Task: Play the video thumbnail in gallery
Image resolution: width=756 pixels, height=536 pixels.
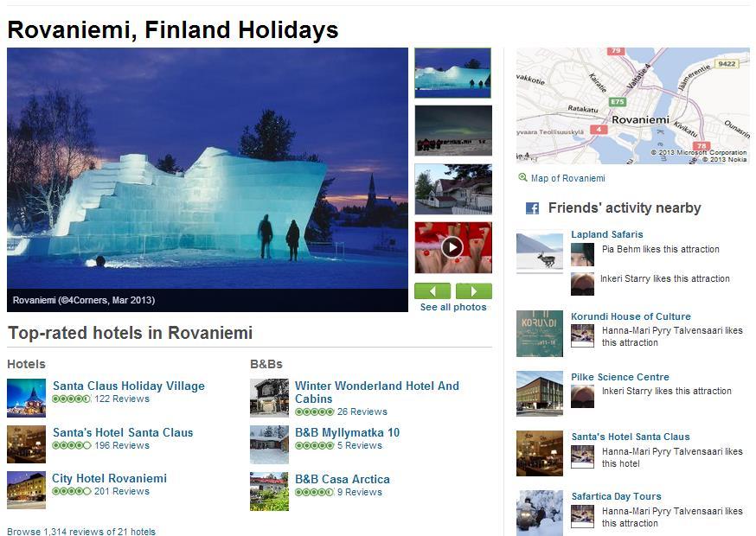Action: pos(452,248)
